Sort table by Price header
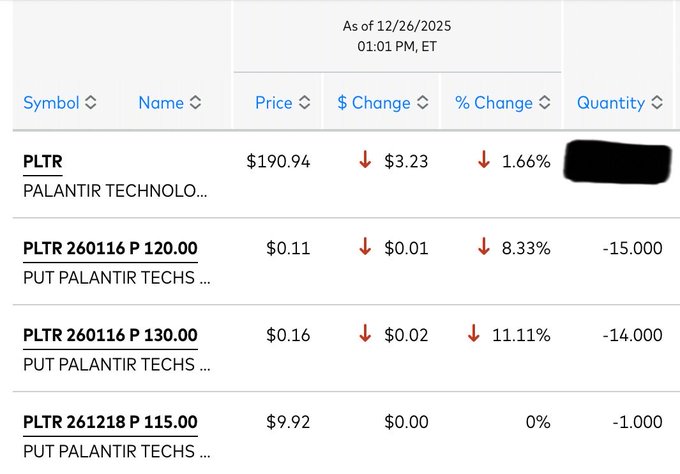The width and height of the screenshot is (680, 474). pos(273,103)
